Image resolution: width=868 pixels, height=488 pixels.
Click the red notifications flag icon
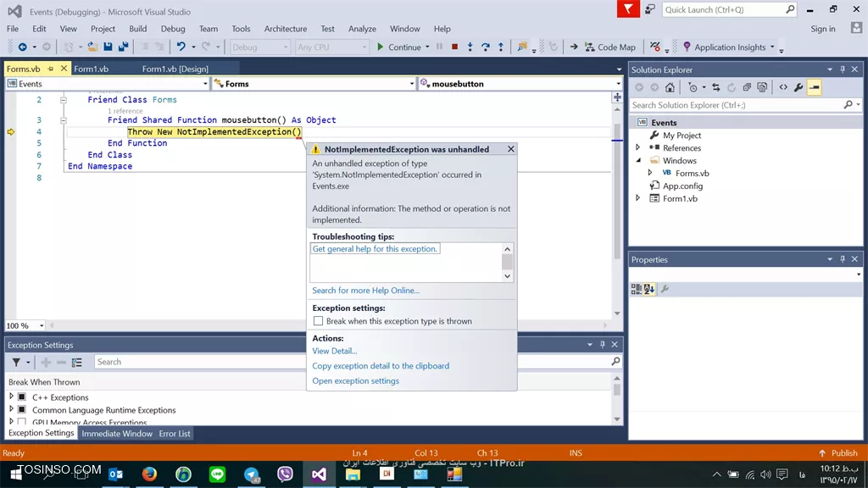[628, 9]
